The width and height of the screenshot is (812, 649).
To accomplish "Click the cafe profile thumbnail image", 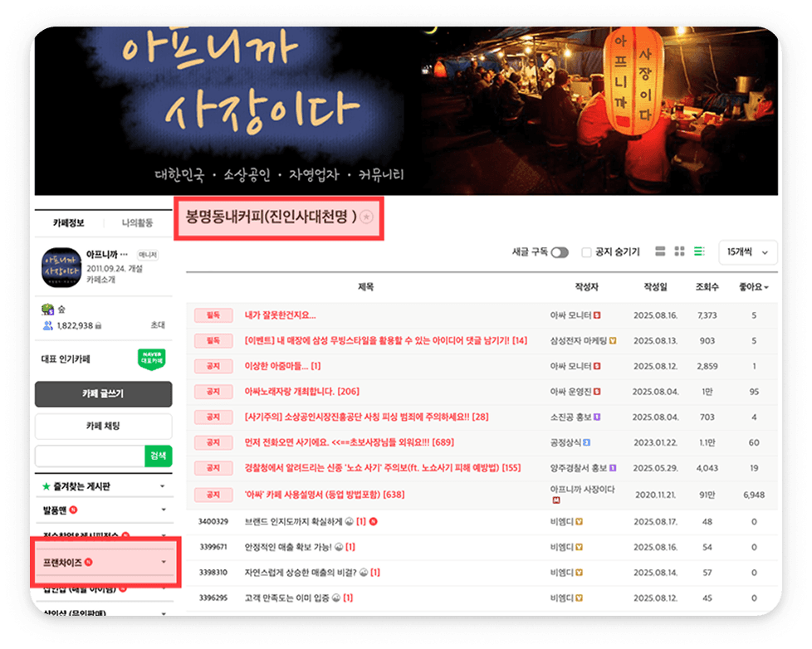I will [x=61, y=267].
